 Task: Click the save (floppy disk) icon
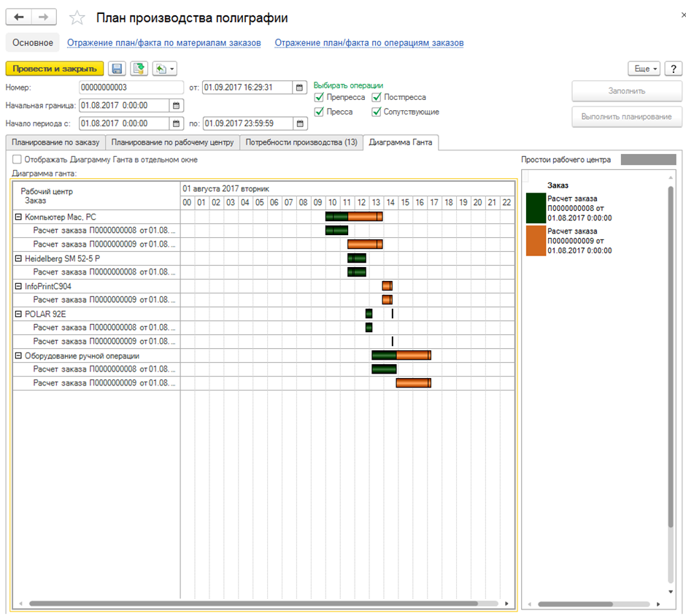[x=117, y=69]
